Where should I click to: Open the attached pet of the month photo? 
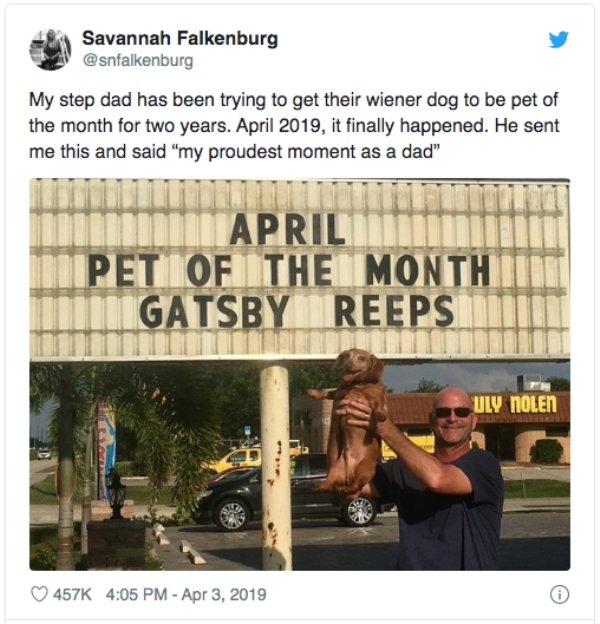pyautogui.click(x=300, y=374)
